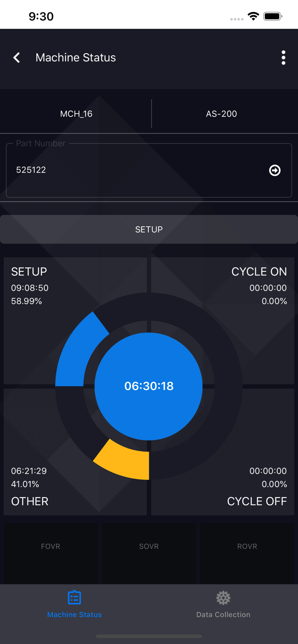Image resolution: width=298 pixels, height=644 pixels.
Task: Tap the Wi-Fi icon in the status bar
Action: click(253, 16)
